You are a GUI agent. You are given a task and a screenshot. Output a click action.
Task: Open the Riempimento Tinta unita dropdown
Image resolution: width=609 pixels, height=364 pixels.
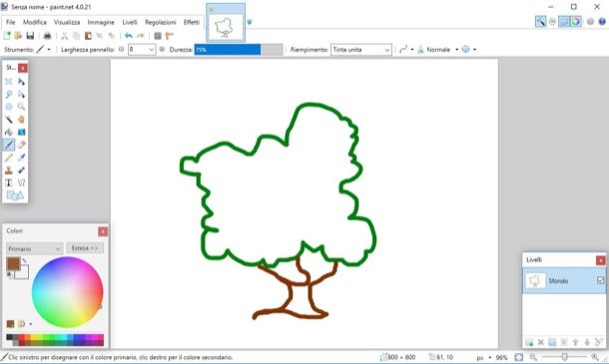pos(360,50)
